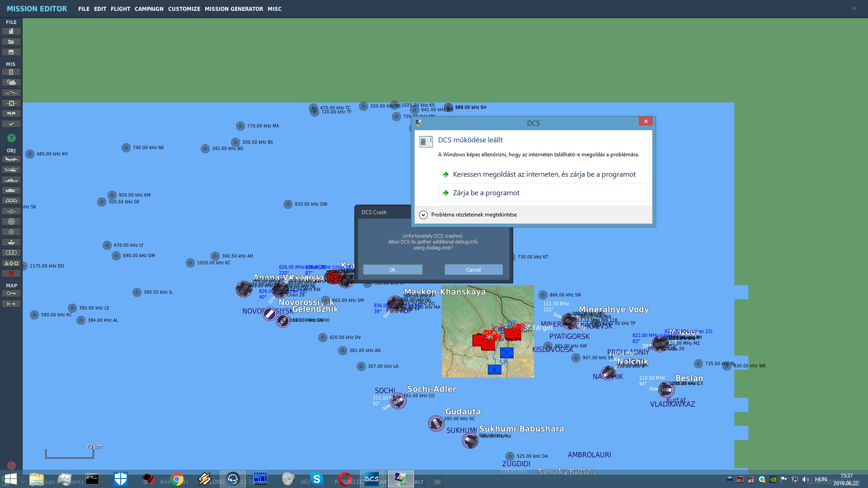
Task: Choose 'Zárja be a programot' option
Action: coord(542,192)
